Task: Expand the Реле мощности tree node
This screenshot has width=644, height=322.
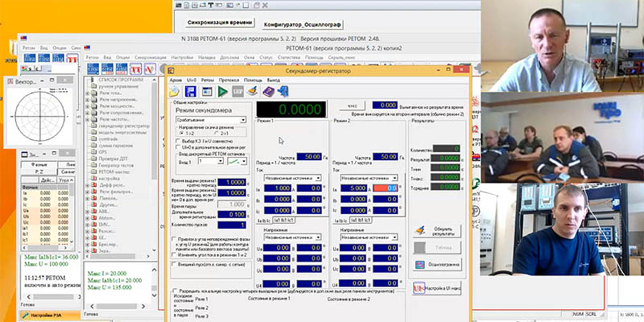Action: coord(87,106)
